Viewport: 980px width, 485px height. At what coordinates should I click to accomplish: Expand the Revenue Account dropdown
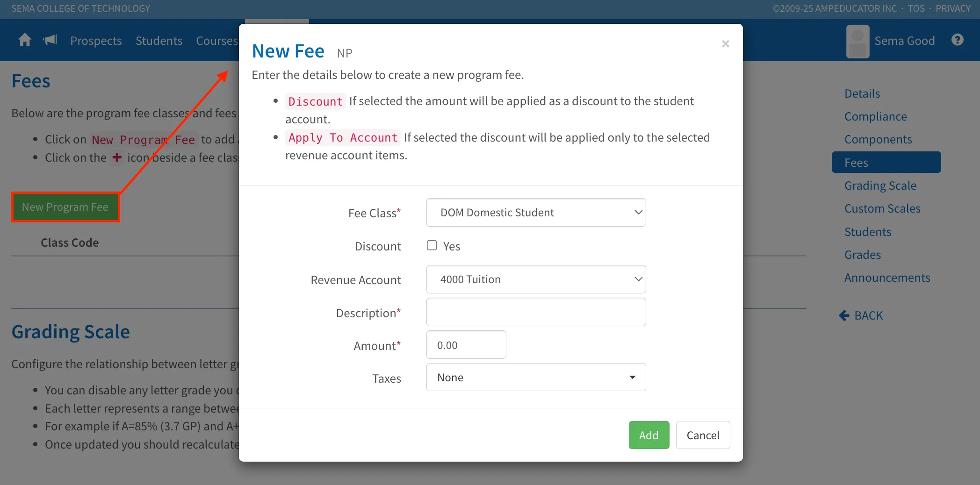[536, 279]
